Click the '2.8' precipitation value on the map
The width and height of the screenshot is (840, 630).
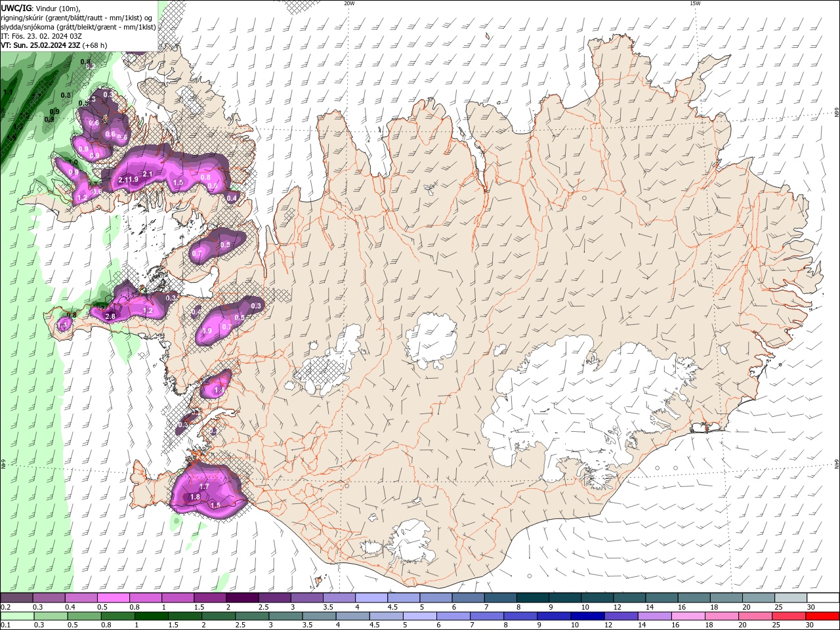click(110, 316)
